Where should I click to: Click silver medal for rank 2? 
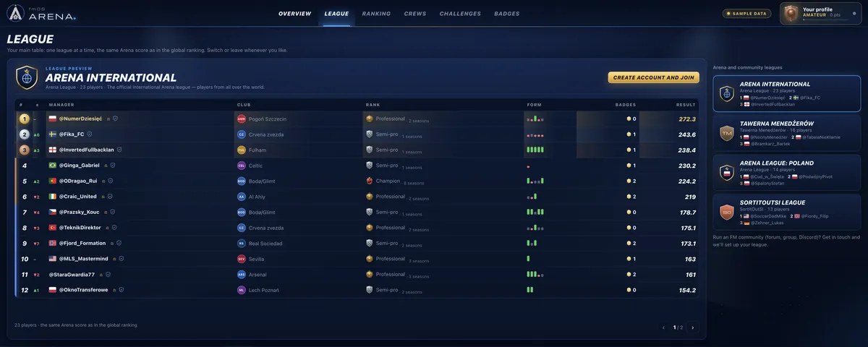pyautogui.click(x=25, y=134)
